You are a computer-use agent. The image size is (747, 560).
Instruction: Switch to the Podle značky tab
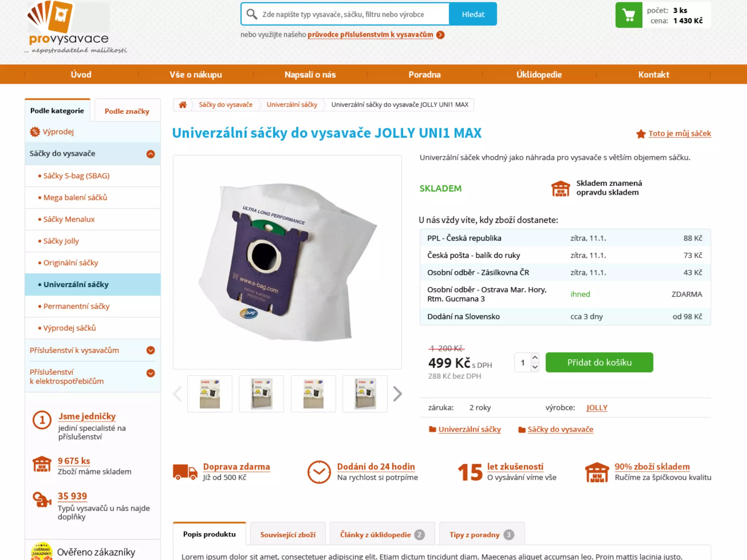pyautogui.click(x=127, y=111)
